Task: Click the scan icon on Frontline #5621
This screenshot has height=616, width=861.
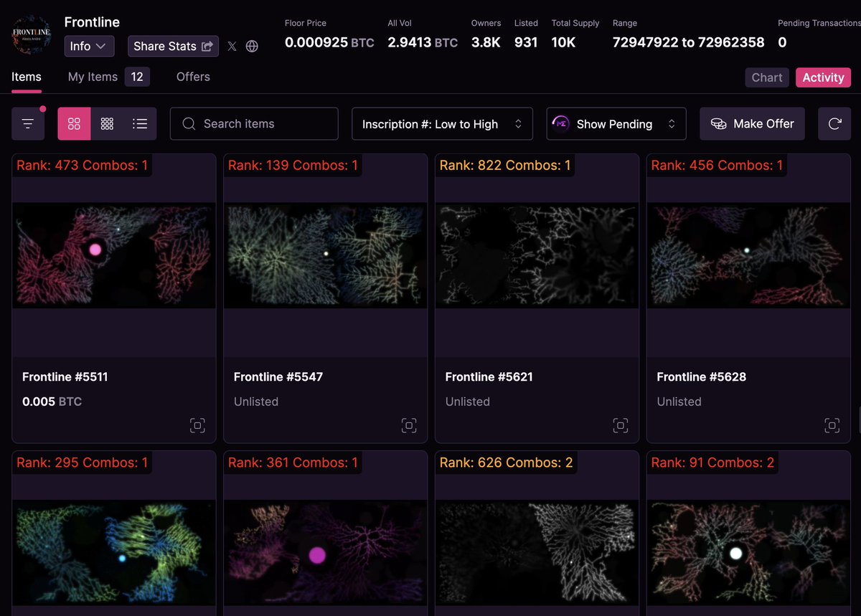Action: [x=621, y=425]
